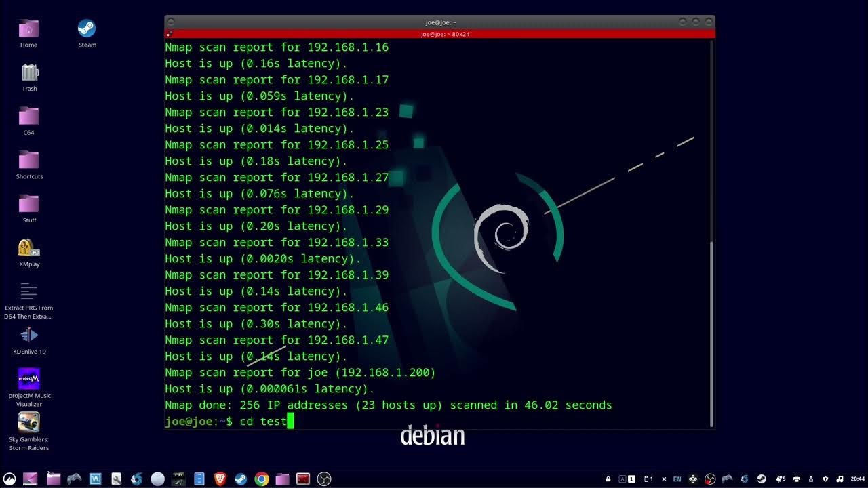
Task: Open the word processor taskbar icon
Action: (95, 479)
